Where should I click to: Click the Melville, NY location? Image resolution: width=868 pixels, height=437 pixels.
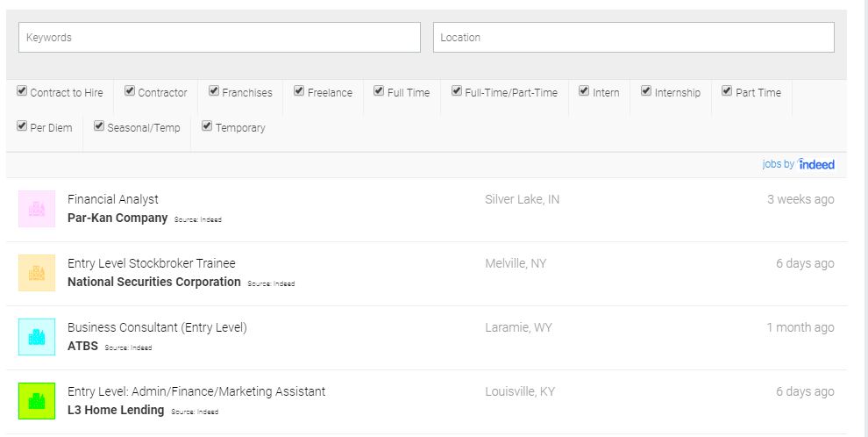point(516,263)
